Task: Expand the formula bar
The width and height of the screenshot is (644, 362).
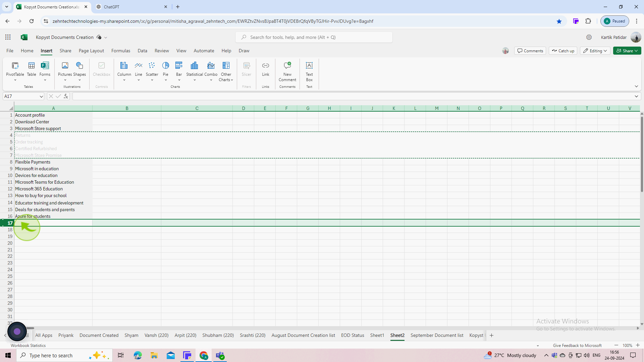Action: point(636,97)
